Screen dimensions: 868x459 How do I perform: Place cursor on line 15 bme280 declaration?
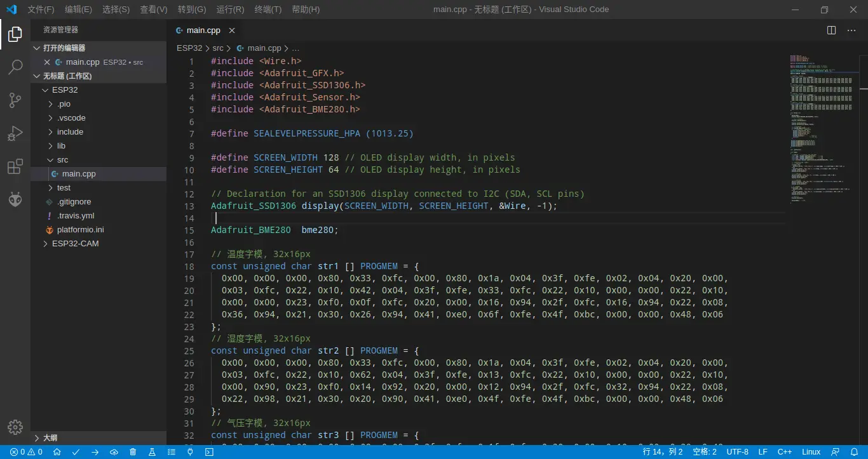[275, 230]
